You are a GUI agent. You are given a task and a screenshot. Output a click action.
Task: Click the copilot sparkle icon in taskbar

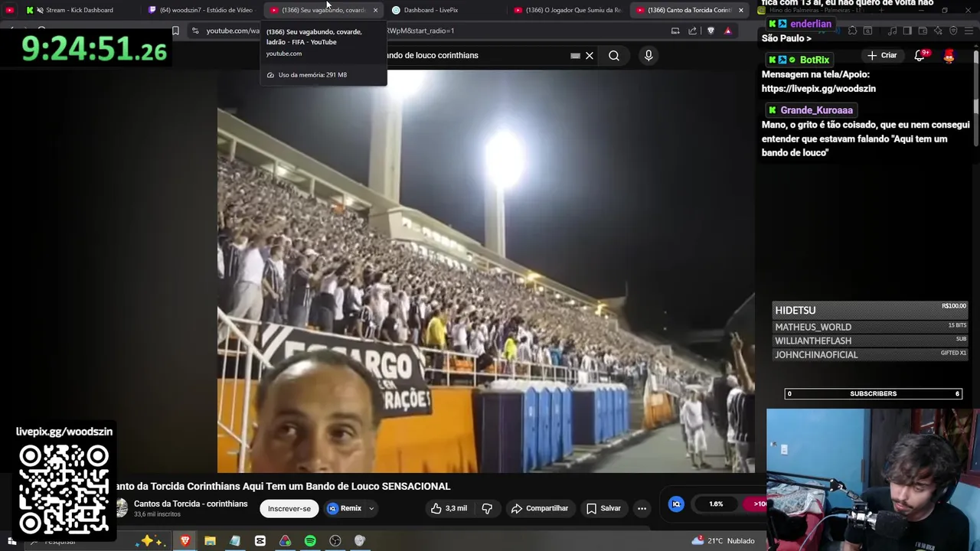[149, 541]
